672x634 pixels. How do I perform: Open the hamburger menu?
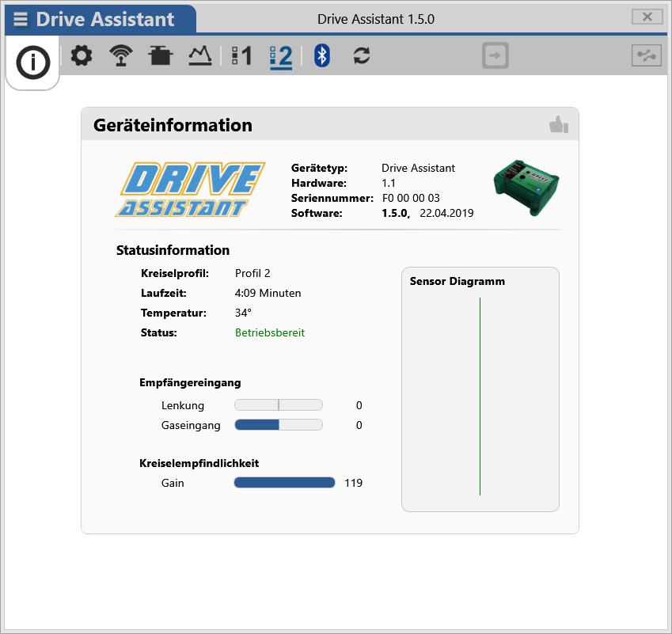21,19
